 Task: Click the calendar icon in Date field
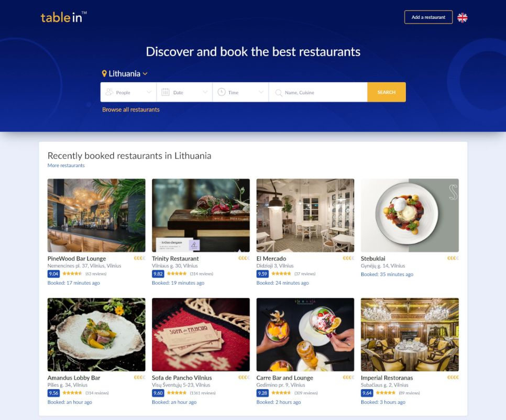165,92
